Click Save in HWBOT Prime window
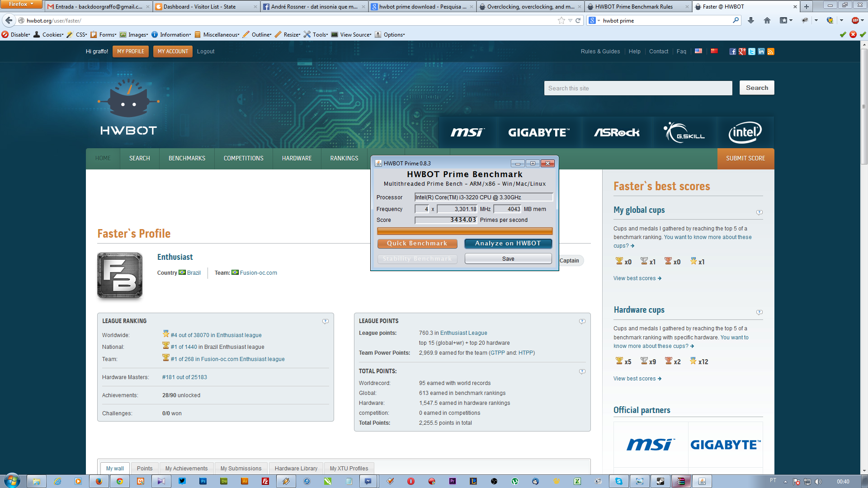This screenshot has width=868, height=488. (x=508, y=259)
